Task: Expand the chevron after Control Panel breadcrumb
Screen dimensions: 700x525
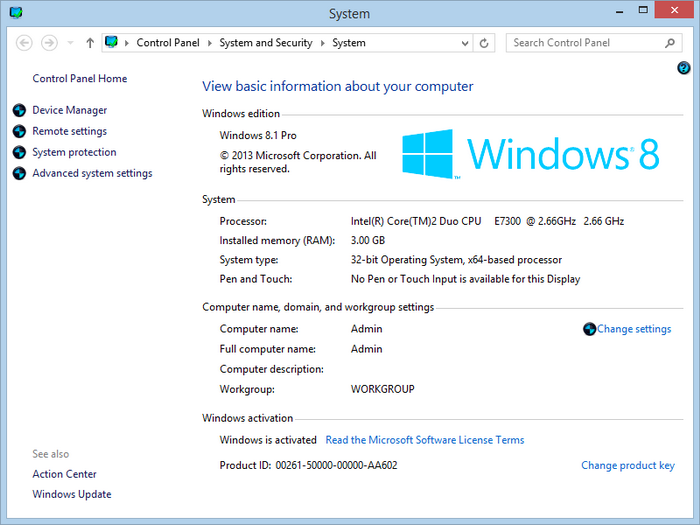Action: click(x=209, y=43)
